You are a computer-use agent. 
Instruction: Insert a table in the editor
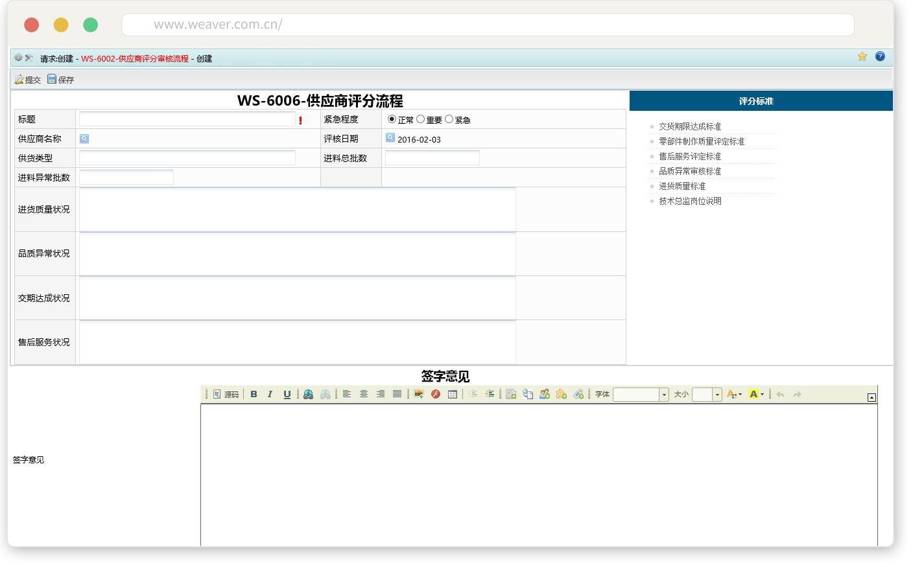[453, 394]
